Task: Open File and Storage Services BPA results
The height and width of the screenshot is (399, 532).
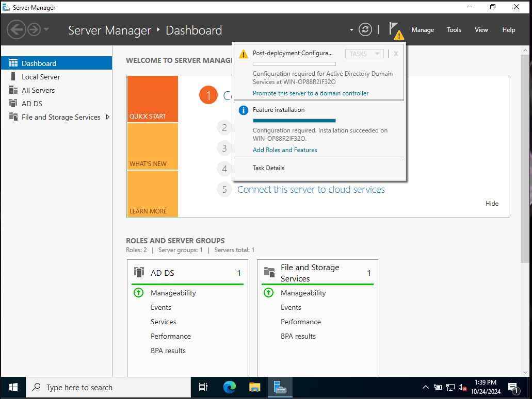Action: coord(298,336)
